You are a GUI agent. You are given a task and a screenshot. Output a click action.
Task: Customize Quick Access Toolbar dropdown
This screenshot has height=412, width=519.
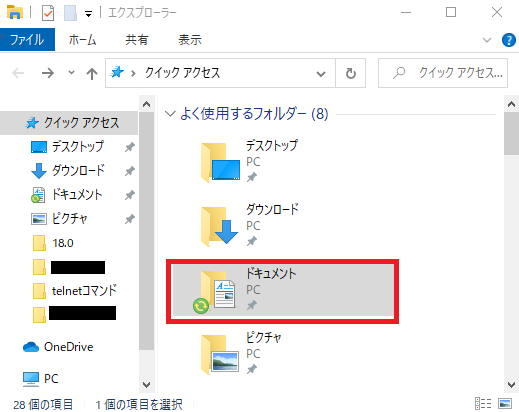(x=88, y=14)
